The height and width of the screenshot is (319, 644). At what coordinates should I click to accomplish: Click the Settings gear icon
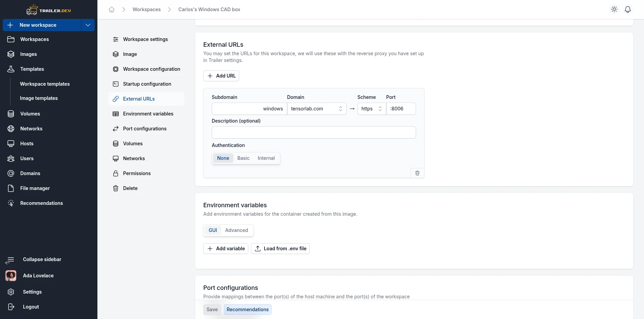[x=11, y=292]
